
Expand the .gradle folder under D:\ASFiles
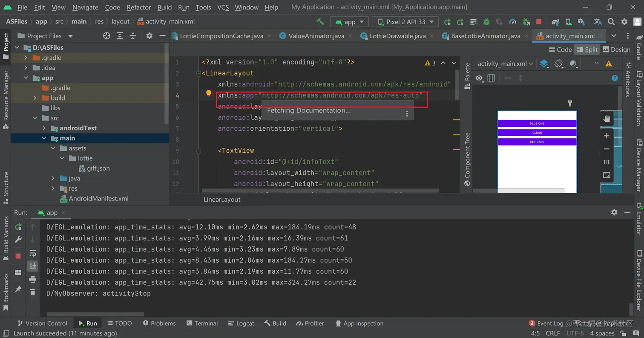click(26, 57)
